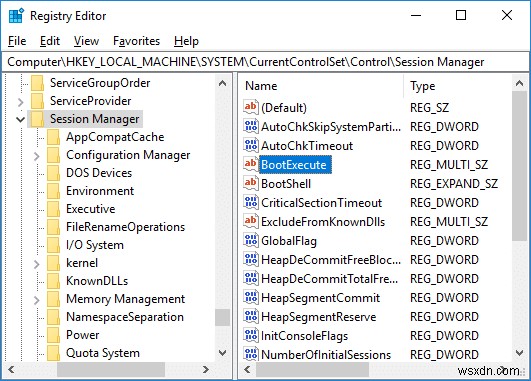
Task: Click binary icon beside CriticalSectionTimeout
Action: (x=251, y=202)
